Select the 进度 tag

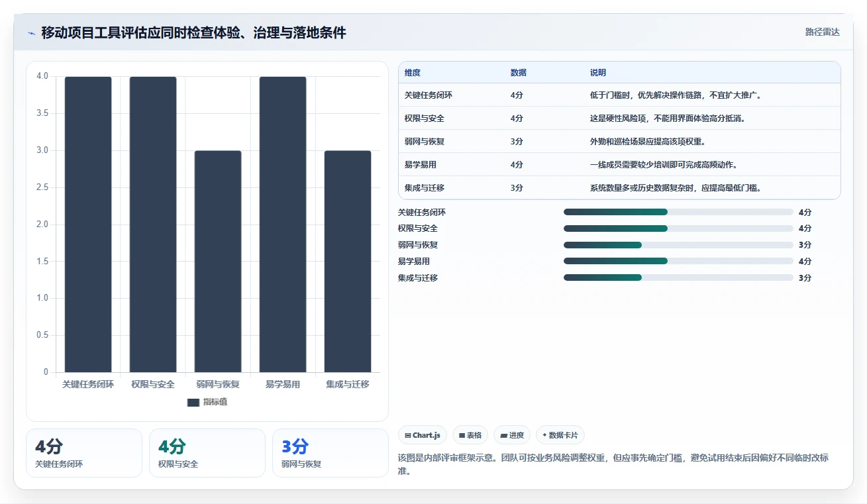(x=512, y=435)
